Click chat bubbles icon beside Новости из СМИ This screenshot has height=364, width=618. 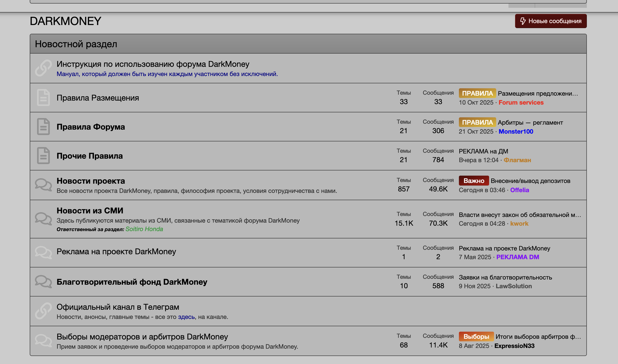(43, 219)
